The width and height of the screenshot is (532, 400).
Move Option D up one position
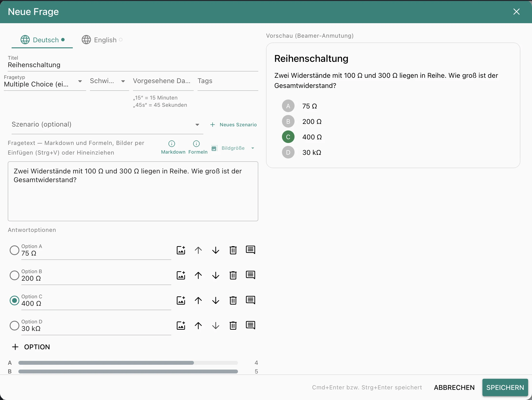[x=198, y=326]
